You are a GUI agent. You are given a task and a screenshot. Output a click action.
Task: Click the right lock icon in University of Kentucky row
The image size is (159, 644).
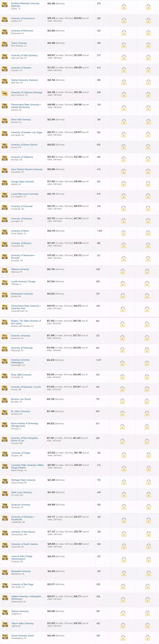pos(148,221)
